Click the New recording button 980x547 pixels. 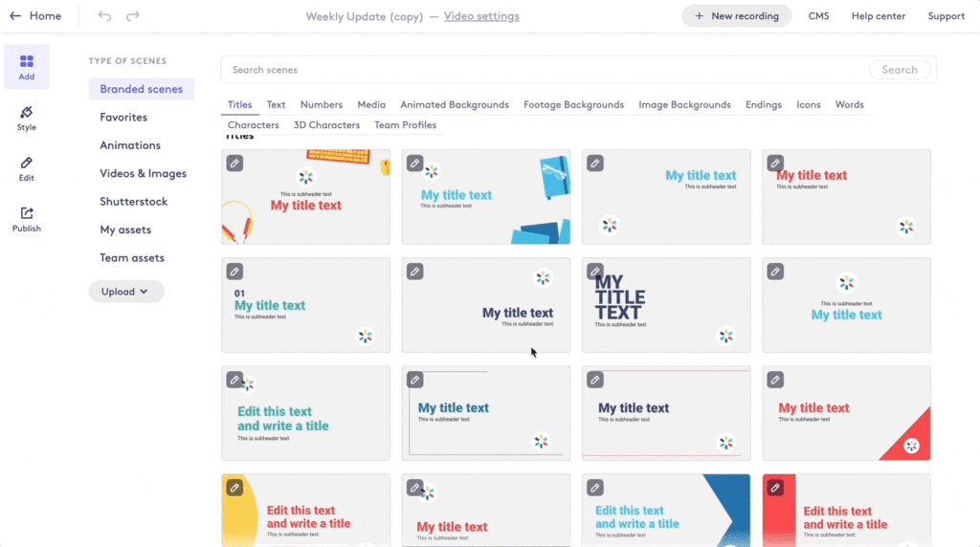[x=736, y=16]
